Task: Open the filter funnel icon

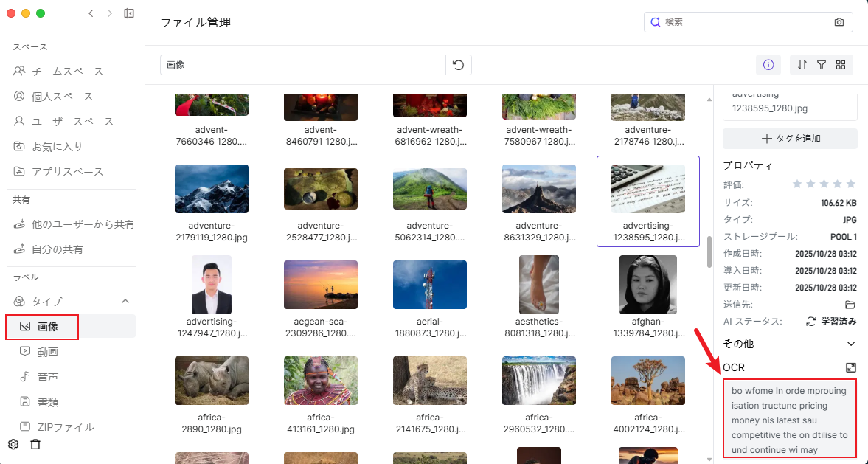Action: pyautogui.click(x=821, y=65)
